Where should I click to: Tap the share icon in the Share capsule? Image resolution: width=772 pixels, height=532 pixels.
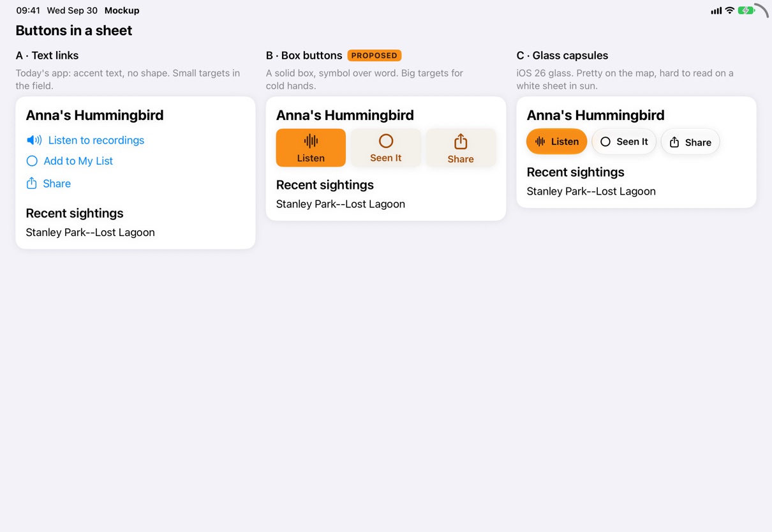pyautogui.click(x=674, y=142)
